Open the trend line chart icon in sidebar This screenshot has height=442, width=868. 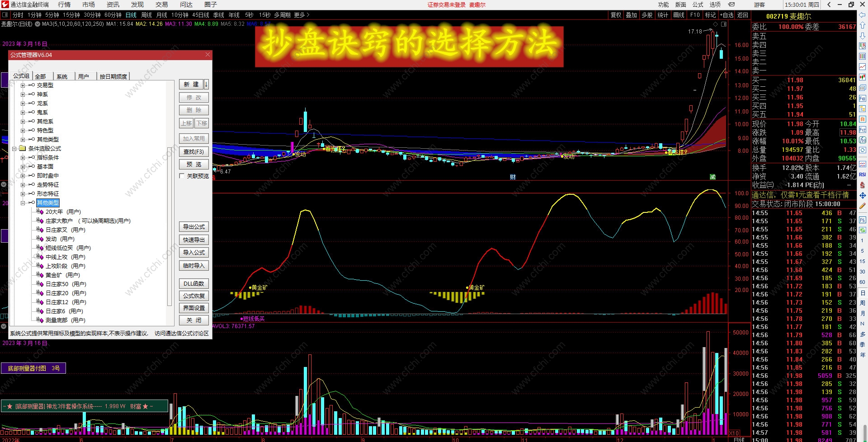pyautogui.click(x=863, y=67)
